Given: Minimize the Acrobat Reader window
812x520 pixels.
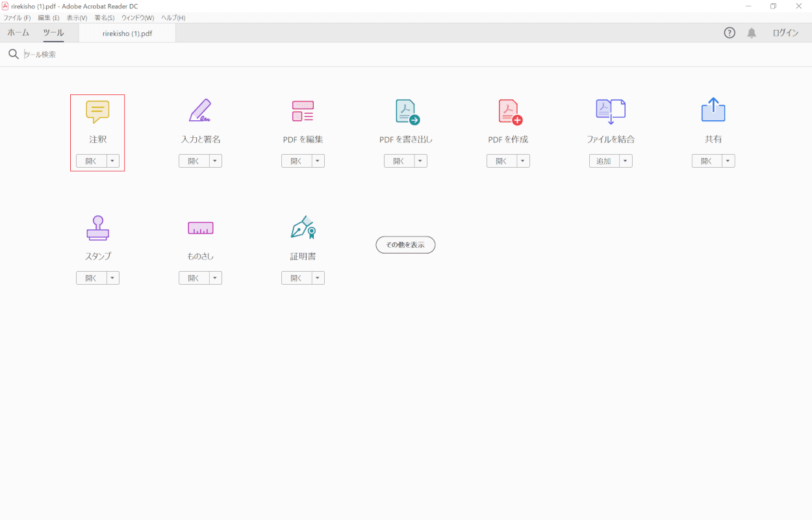Looking at the screenshot, I should [748, 6].
